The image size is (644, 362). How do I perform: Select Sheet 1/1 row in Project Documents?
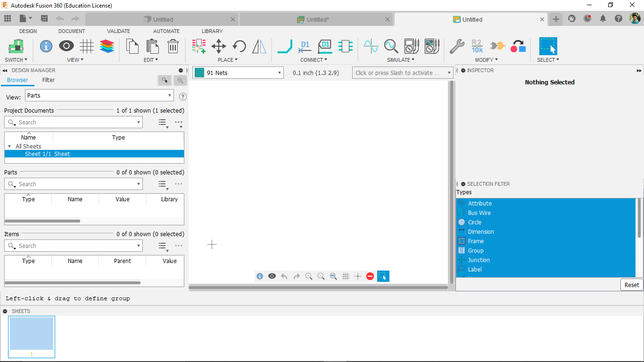(94, 154)
